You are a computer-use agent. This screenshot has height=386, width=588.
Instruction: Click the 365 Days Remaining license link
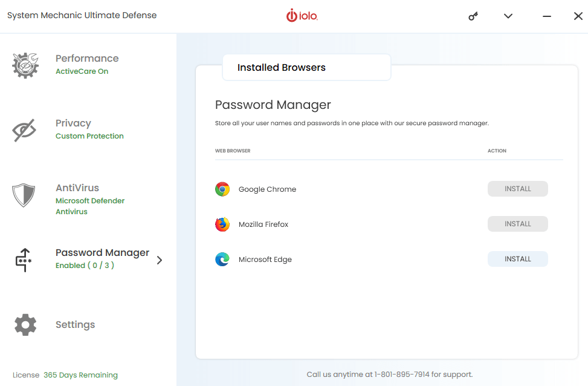80,375
